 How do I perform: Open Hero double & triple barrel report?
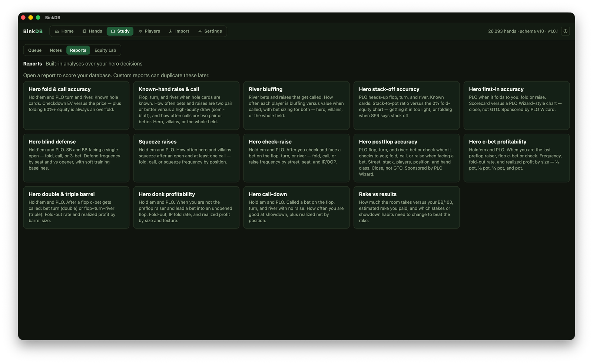click(76, 207)
